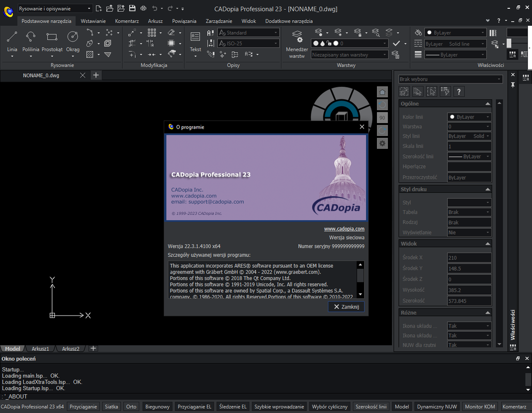Screen dimensions: 532x413
Task: Toggle Dynamiczny NUW in status bar
Action: click(437, 407)
